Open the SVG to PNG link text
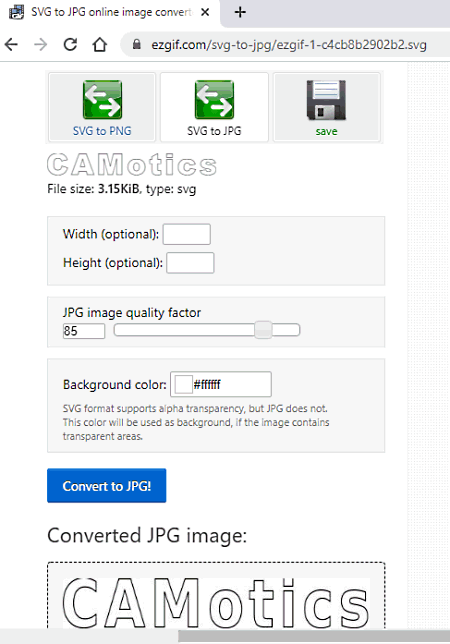Viewport: 450px width, 644px height. tap(102, 131)
